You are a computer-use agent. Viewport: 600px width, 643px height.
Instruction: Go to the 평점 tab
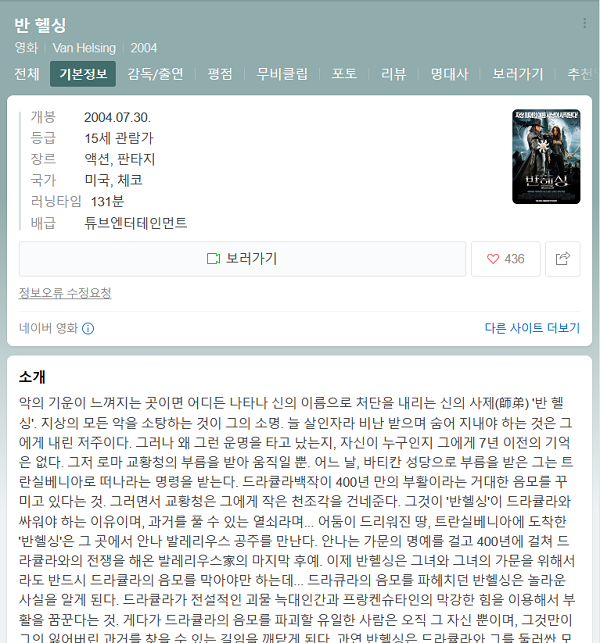click(220, 74)
